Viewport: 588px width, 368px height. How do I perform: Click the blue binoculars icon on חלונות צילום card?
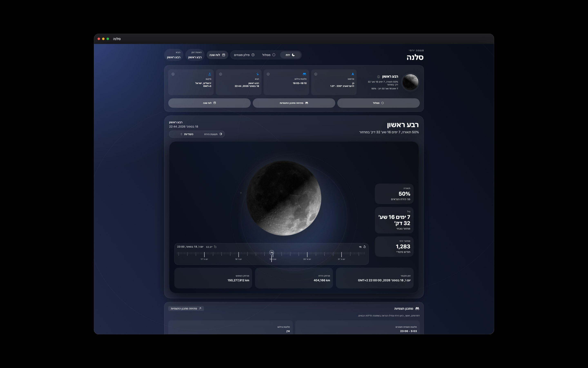(x=304, y=74)
